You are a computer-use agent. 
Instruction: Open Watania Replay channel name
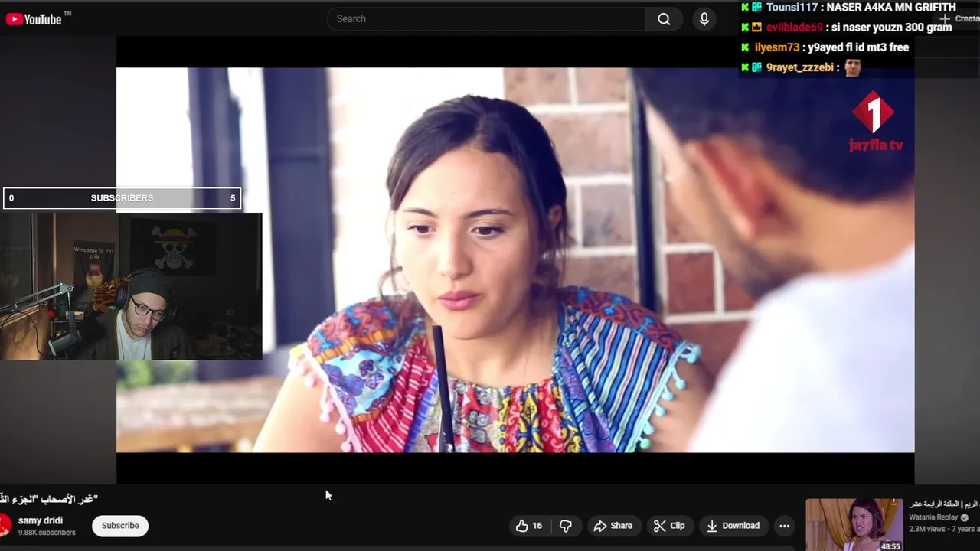(933, 517)
